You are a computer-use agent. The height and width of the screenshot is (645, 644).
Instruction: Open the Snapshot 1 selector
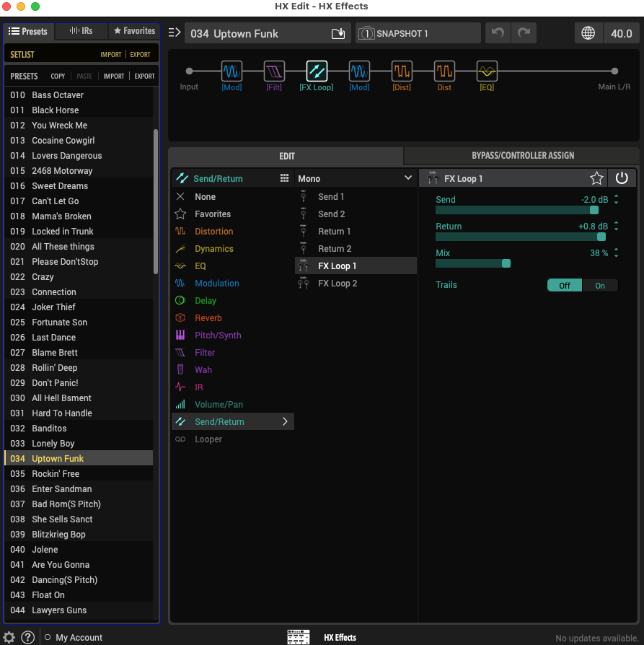tap(418, 33)
